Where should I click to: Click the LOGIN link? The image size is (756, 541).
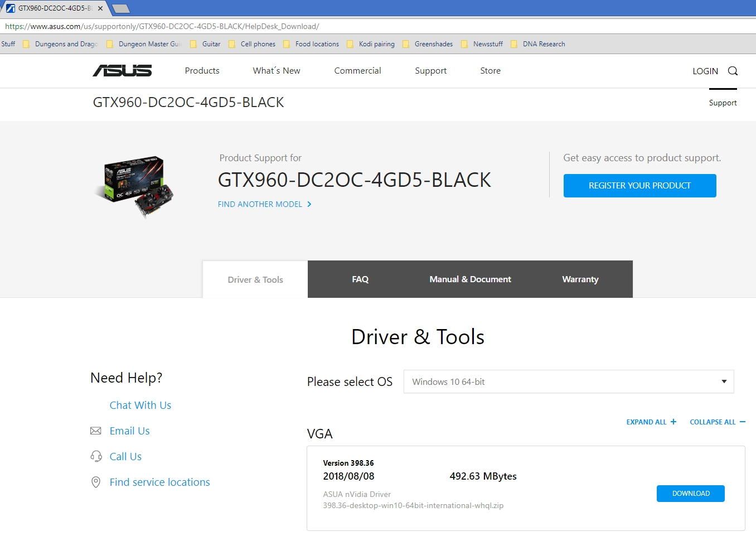(x=705, y=71)
